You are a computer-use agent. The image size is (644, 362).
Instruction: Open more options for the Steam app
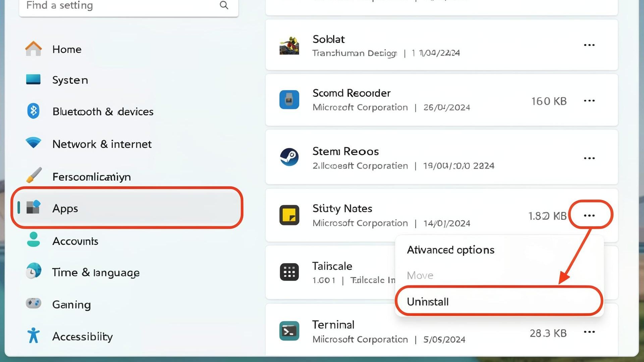click(x=589, y=158)
